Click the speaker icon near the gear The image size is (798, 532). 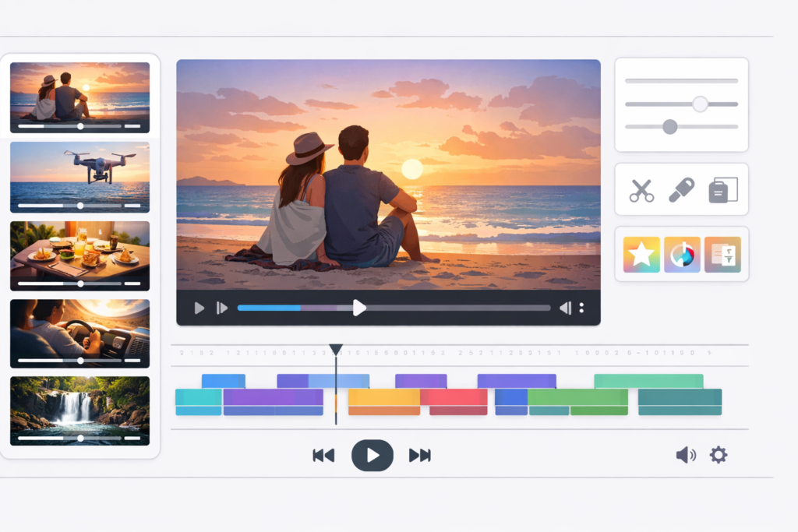pos(685,455)
